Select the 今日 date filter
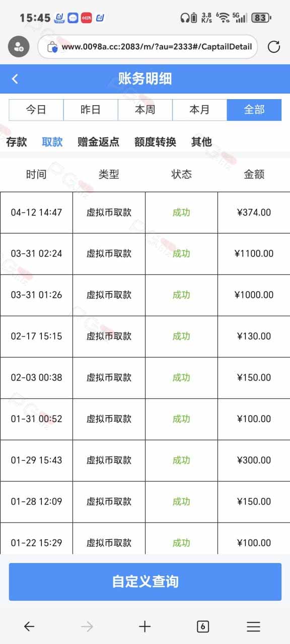Screen dimensions: 290x644 (36, 110)
